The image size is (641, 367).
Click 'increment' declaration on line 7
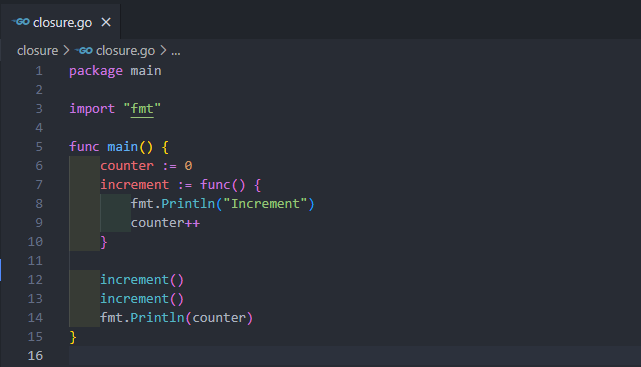click(134, 185)
